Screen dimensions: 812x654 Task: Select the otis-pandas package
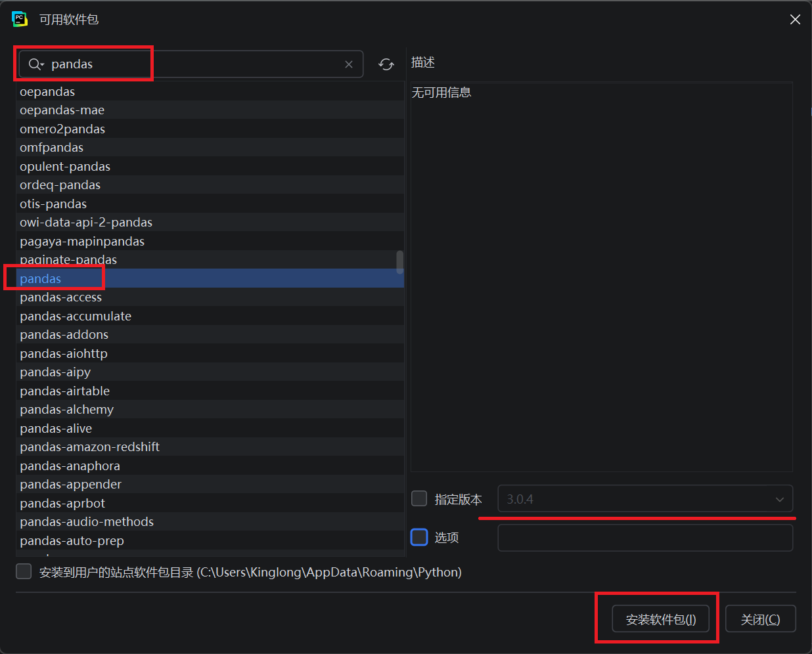(210, 204)
